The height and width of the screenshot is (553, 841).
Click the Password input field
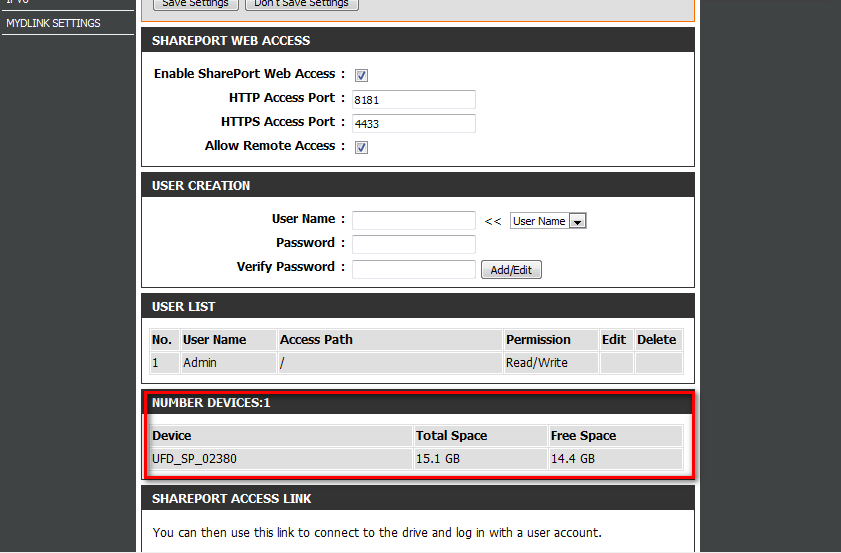[x=413, y=244]
